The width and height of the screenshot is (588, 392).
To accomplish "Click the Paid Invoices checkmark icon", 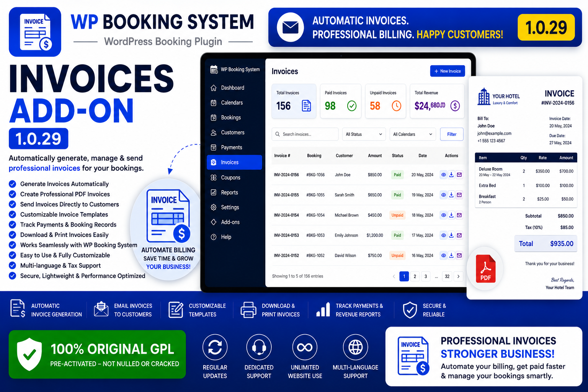I will [x=352, y=106].
